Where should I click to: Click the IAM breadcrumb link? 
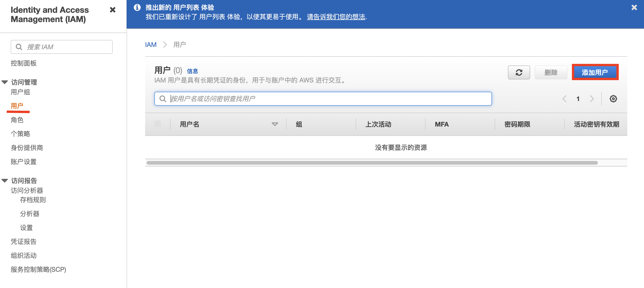point(151,45)
